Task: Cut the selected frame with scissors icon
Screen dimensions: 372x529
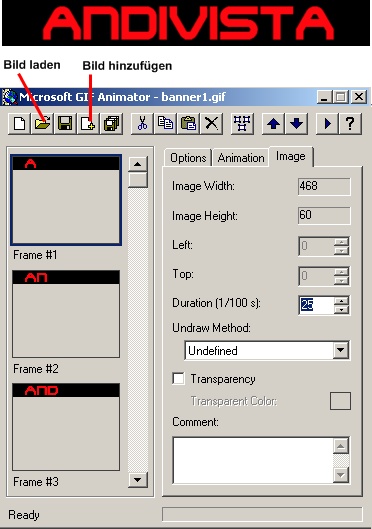Action: click(142, 123)
